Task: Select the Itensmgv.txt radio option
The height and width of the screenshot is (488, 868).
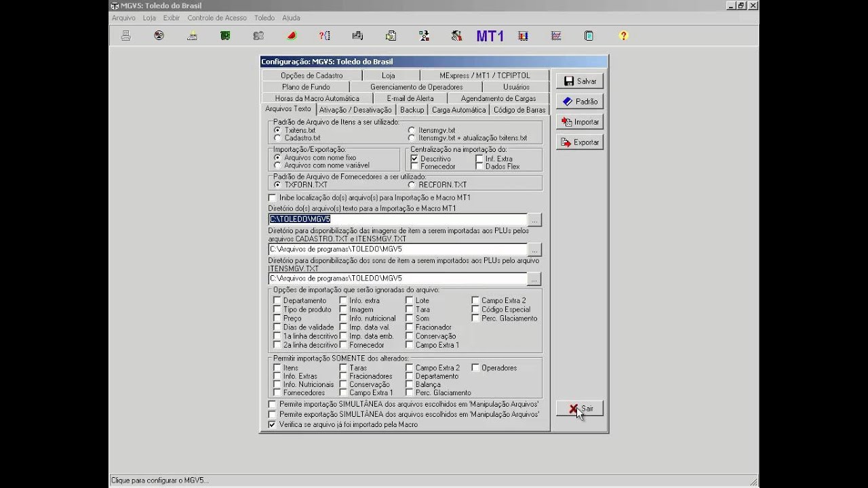Action: pyautogui.click(x=412, y=129)
